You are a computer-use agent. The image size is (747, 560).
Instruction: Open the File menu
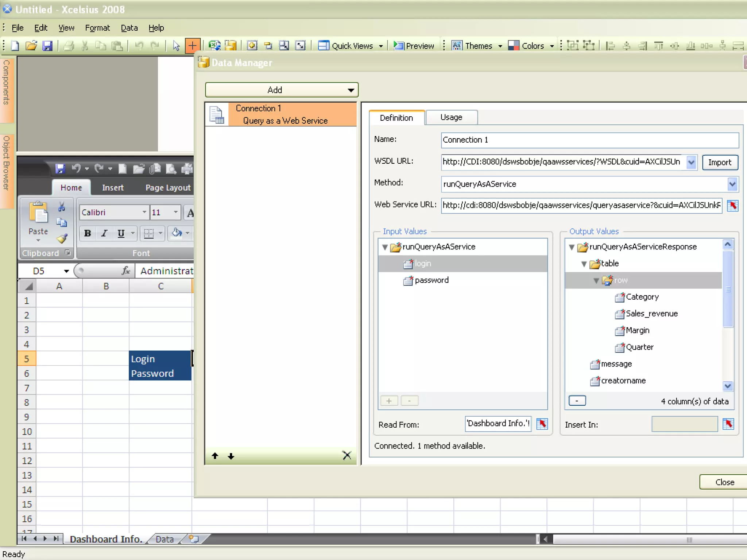(17, 28)
